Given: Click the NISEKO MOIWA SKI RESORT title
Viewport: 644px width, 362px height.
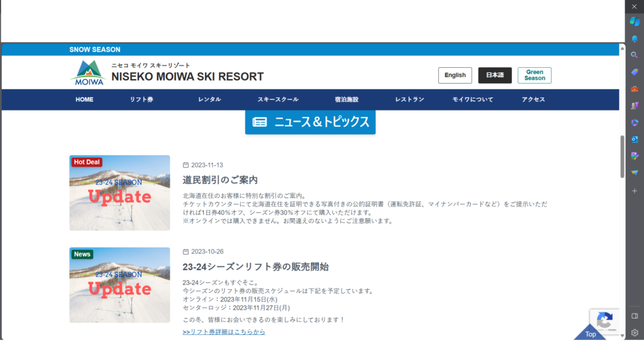Looking at the screenshot, I should [187, 77].
